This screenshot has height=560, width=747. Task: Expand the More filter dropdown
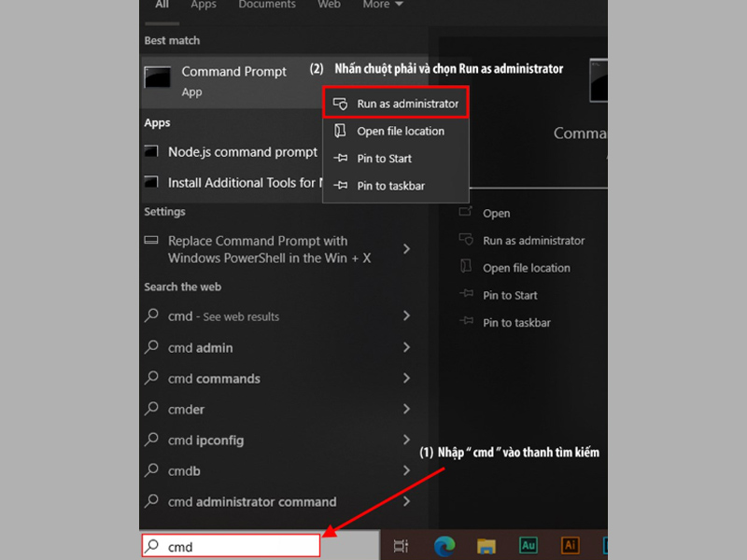382,5
